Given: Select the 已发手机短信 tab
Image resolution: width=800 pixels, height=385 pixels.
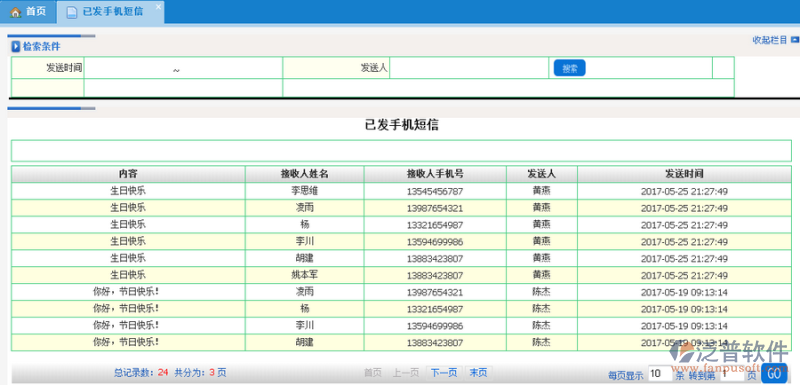Looking at the screenshot, I should [x=111, y=12].
